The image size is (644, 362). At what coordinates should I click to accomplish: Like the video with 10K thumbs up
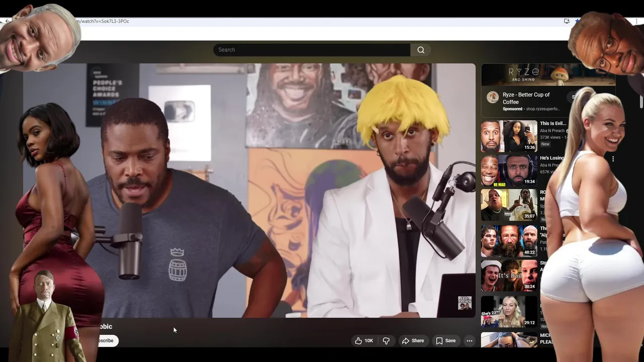point(364,340)
